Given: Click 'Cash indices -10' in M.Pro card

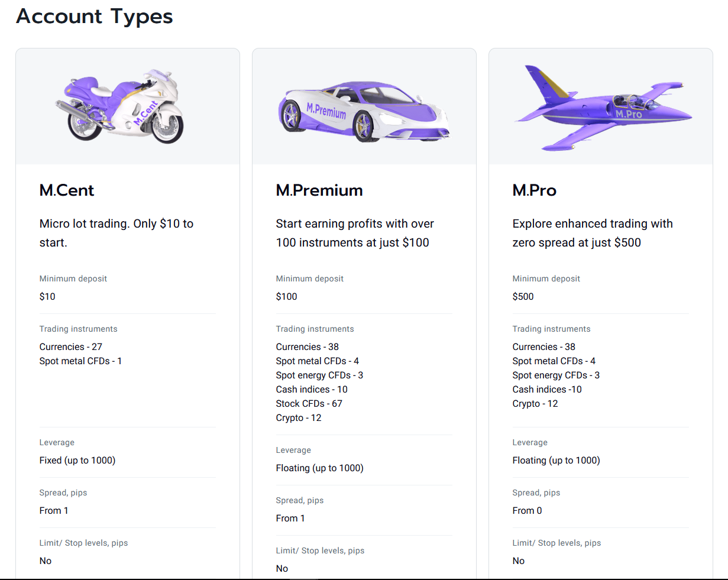Looking at the screenshot, I should (x=547, y=390).
